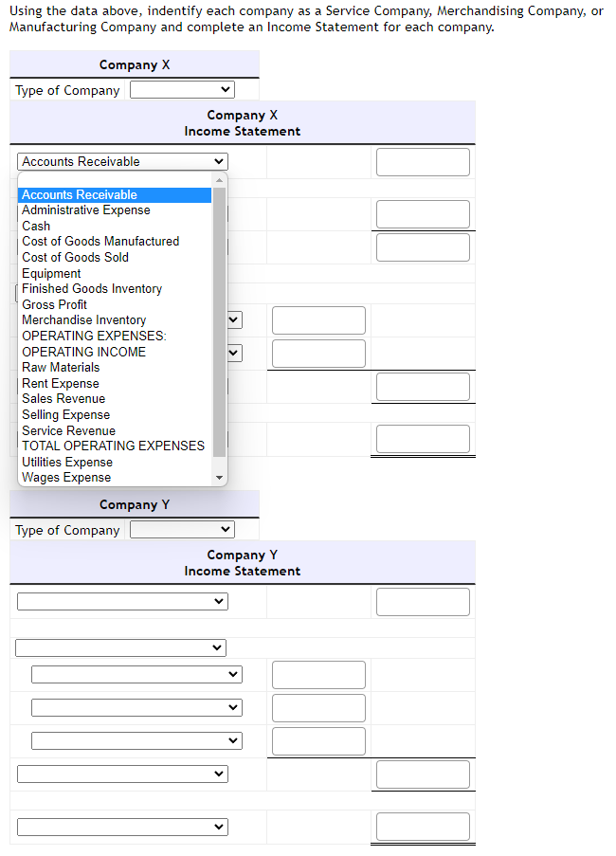Open the Type of Company dropdown for Company X
Screen dimensions: 616x856
(181, 89)
